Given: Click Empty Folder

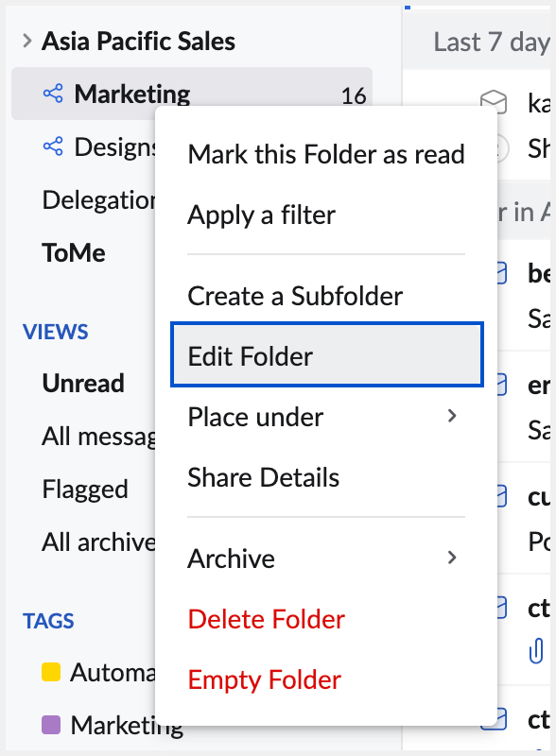Looking at the screenshot, I should click(x=265, y=679).
